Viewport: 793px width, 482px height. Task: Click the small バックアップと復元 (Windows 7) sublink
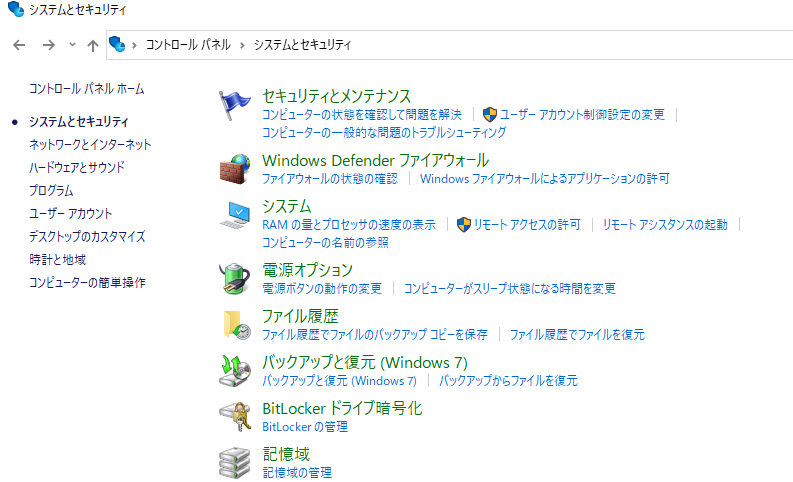click(x=339, y=381)
